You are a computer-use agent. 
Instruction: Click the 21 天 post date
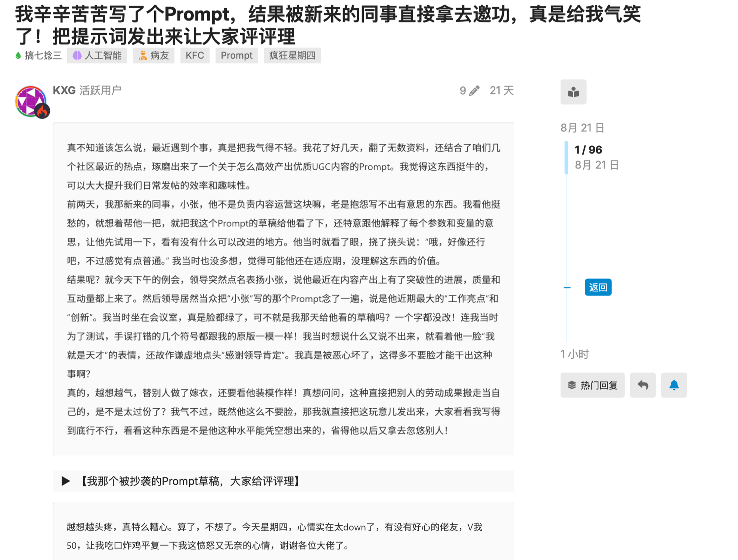502,90
